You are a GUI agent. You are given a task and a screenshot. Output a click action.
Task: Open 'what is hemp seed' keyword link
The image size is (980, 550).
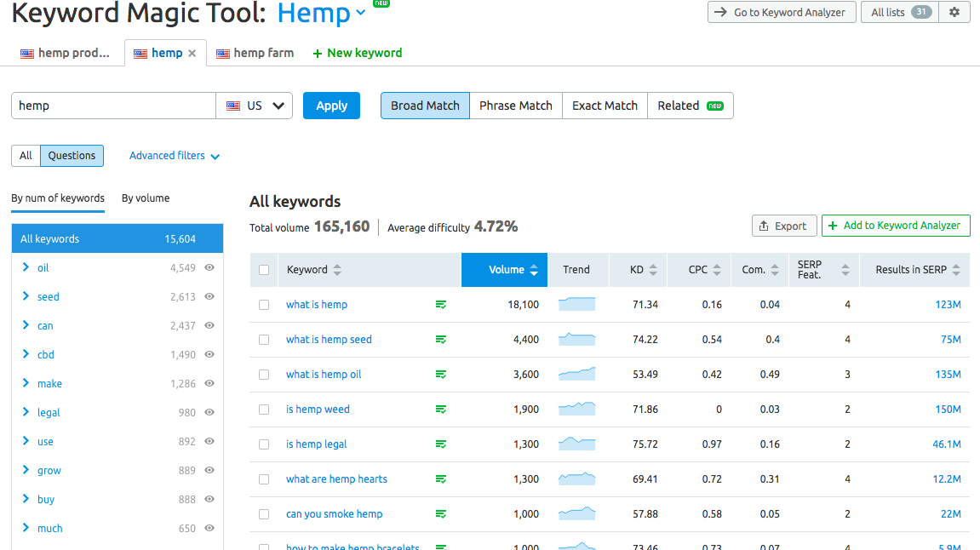[x=329, y=340]
